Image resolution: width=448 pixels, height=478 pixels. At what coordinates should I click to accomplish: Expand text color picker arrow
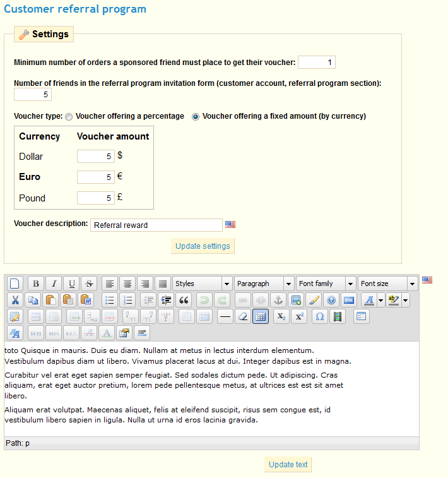(380, 301)
